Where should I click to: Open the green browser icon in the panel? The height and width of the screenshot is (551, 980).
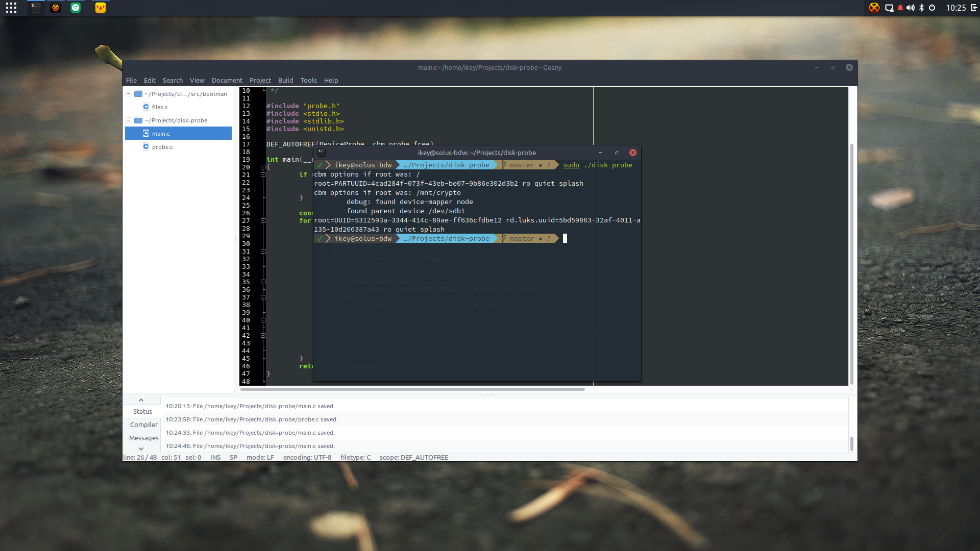[76, 8]
